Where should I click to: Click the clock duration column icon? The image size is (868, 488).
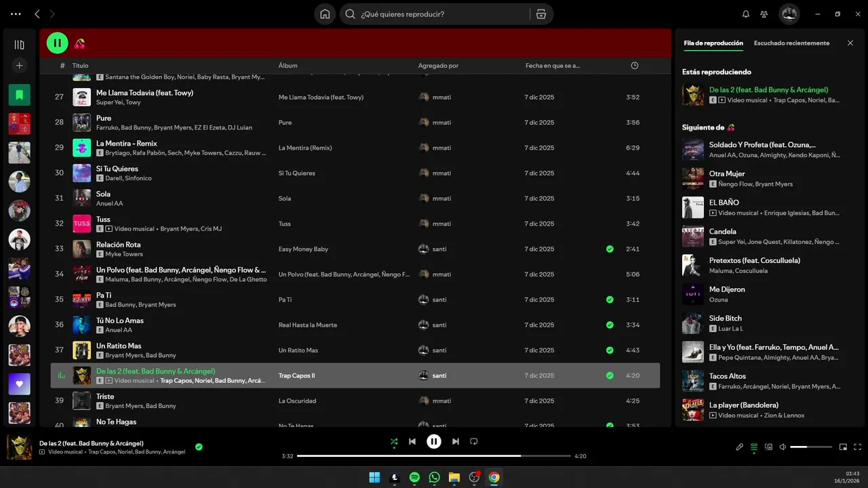[x=635, y=66]
